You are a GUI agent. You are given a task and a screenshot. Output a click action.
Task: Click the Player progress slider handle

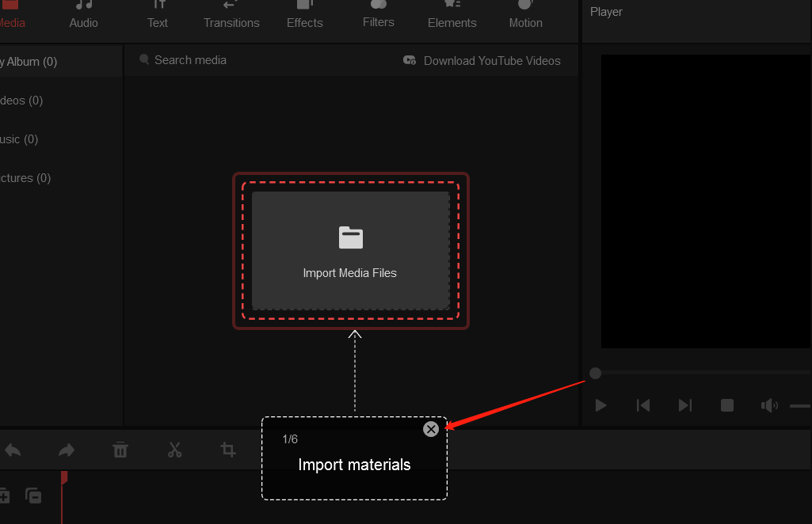pyautogui.click(x=596, y=374)
